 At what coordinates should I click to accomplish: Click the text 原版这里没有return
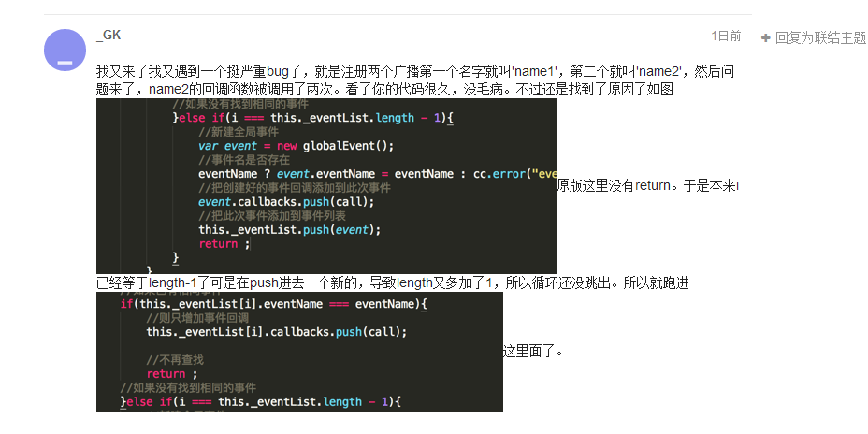(613, 186)
